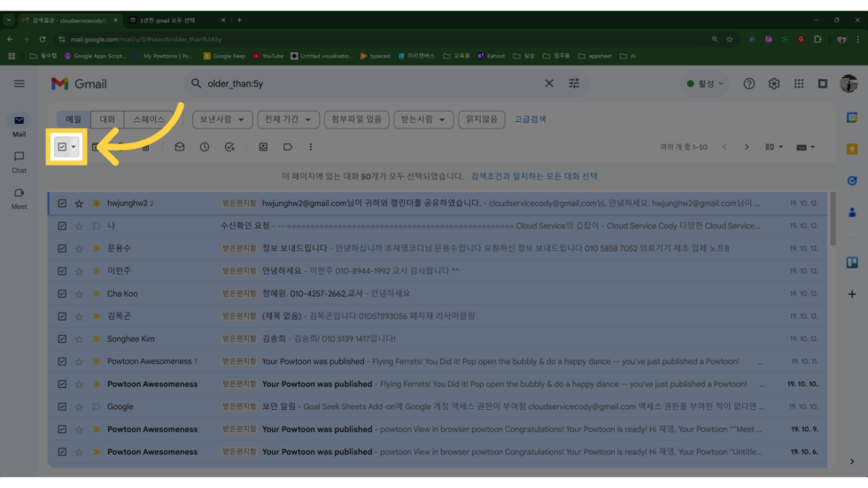The height and width of the screenshot is (488, 868).
Task: Go to the next page of results
Action: pos(747,147)
